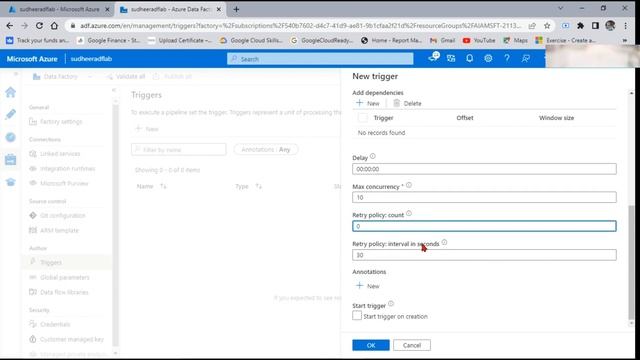Viewport: 640px width, 360px height.
Task: Check the select-all dependencies checkbox
Action: (x=362, y=118)
